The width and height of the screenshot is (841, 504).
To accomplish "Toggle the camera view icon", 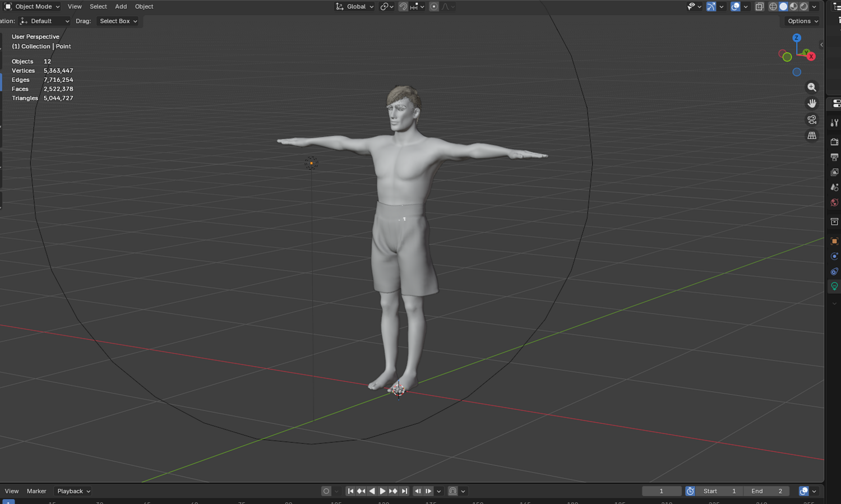I will (x=811, y=119).
